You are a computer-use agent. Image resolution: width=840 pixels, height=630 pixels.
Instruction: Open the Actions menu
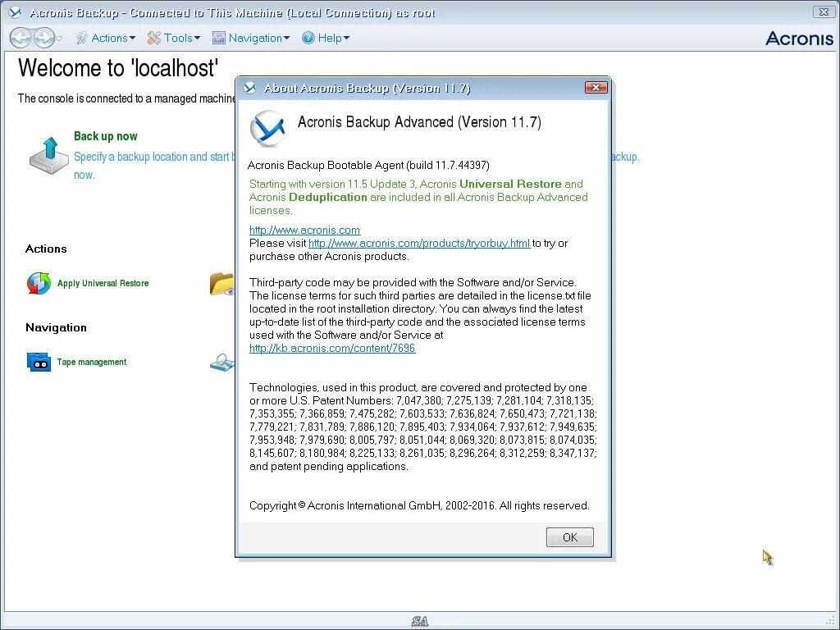(x=113, y=38)
